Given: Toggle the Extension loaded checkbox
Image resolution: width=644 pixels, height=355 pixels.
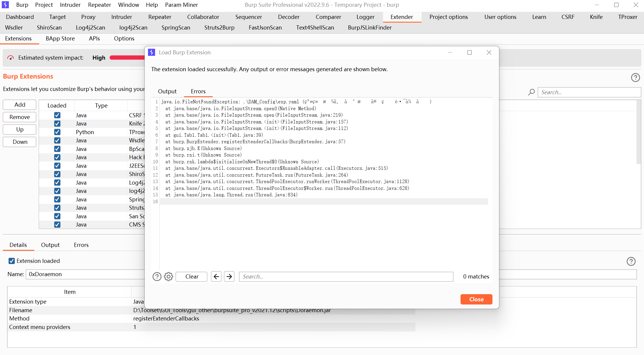Looking at the screenshot, I should (x=12, y=261).
